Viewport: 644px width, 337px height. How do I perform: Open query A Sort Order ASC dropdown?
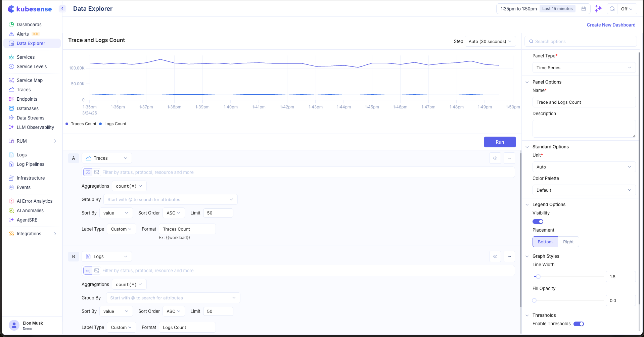[174, 213]
